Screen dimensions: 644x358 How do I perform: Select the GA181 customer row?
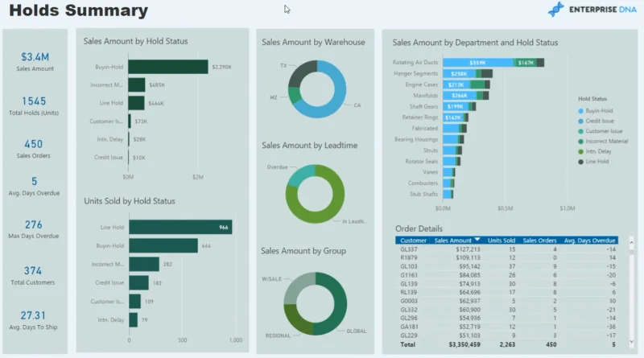[507, 327]
